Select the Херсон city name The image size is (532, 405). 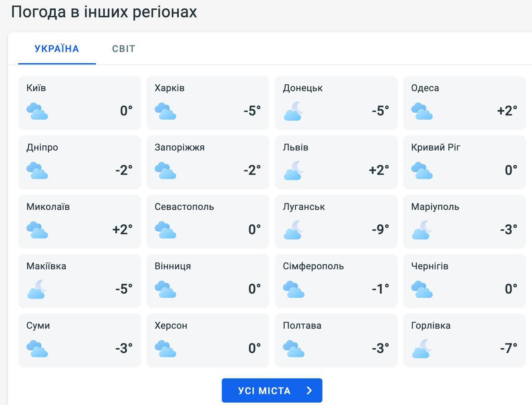171,326
